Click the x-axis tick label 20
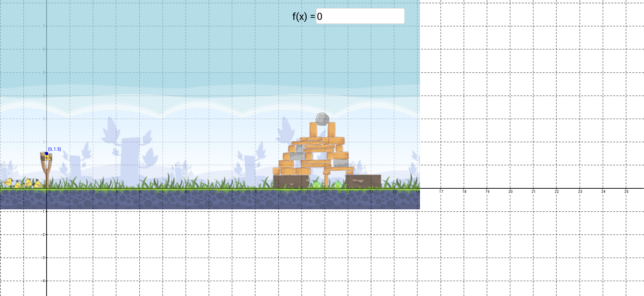This screenshot has width=644, height=296. tap(510, 192)
